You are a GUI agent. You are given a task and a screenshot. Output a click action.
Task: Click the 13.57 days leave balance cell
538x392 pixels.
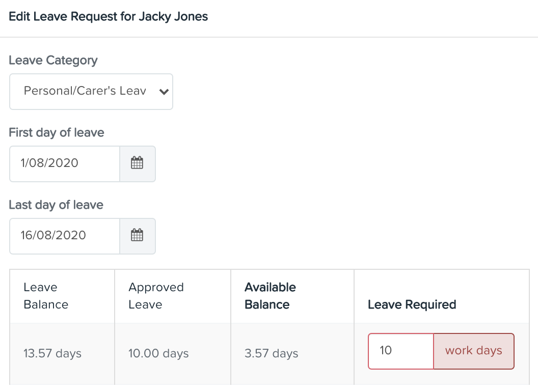point(52,353)
